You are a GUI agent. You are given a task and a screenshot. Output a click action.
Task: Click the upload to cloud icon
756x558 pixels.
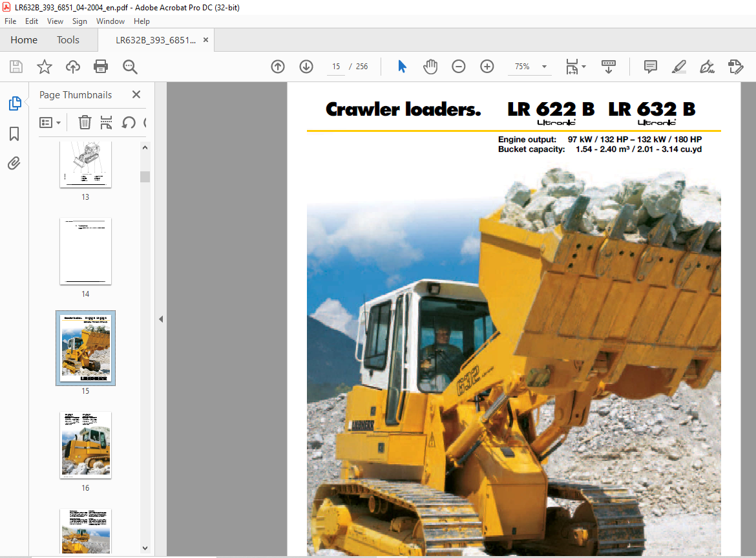[x=73, y=67]
